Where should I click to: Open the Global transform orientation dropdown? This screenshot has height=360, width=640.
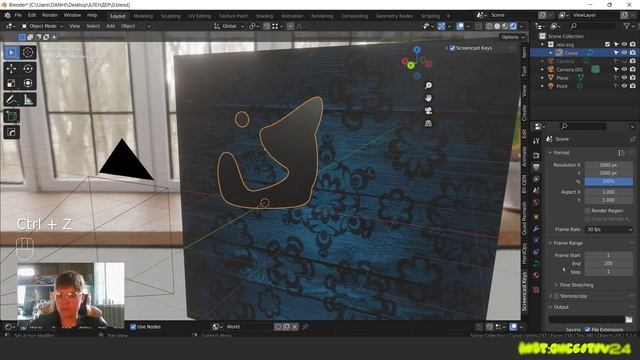tap(229, 26)
